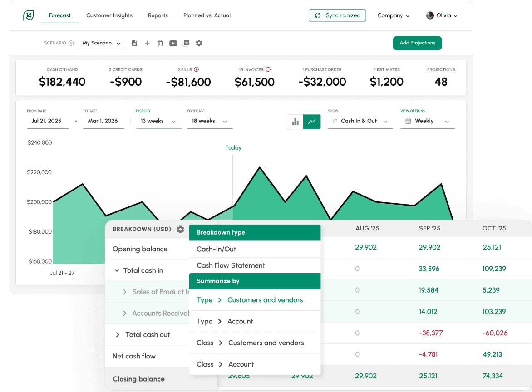532x392 pixels.
Task: Delete the scenario using the trash icon
Action: (160, 43)
